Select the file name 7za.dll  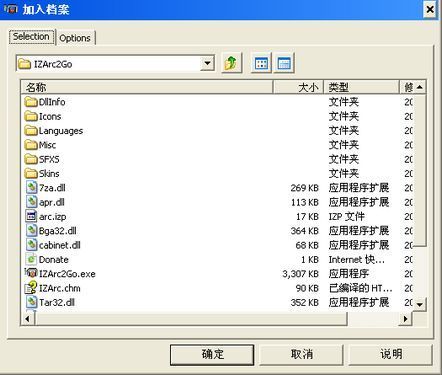click(x=52, y=188)
